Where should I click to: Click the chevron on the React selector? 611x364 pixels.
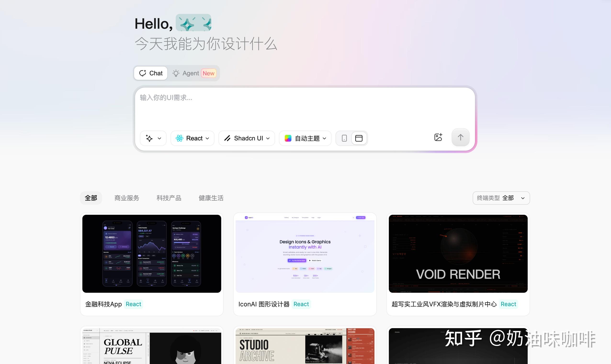tap(207, 138)
